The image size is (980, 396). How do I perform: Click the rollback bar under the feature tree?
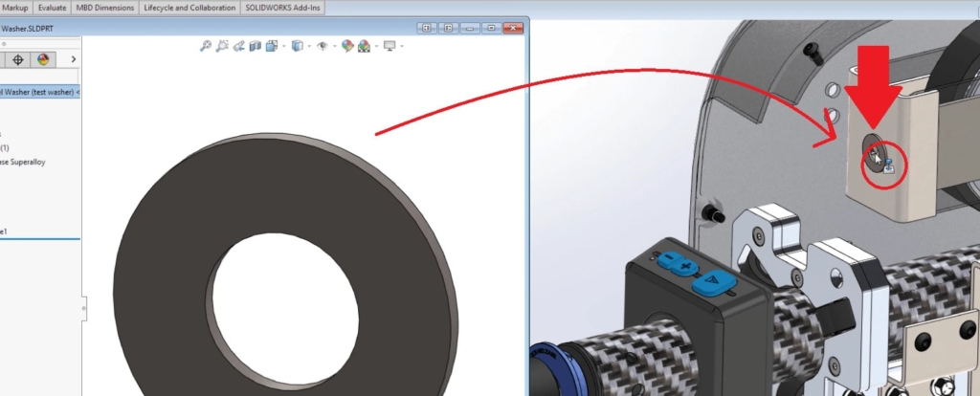coord(40,238)
